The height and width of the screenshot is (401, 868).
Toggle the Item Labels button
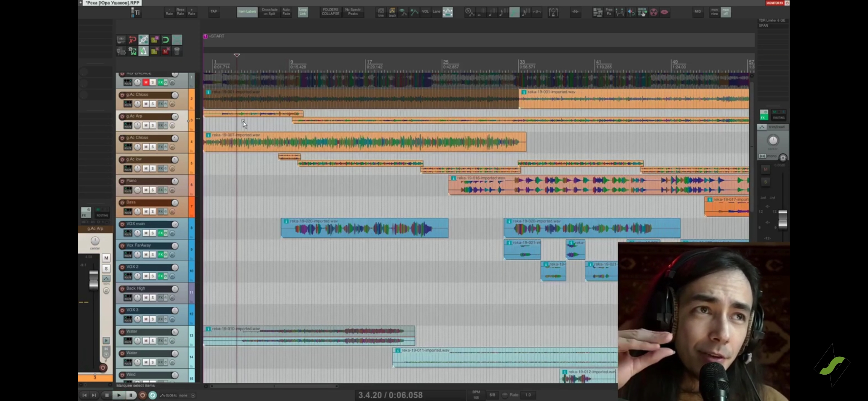tap(247, 12)
